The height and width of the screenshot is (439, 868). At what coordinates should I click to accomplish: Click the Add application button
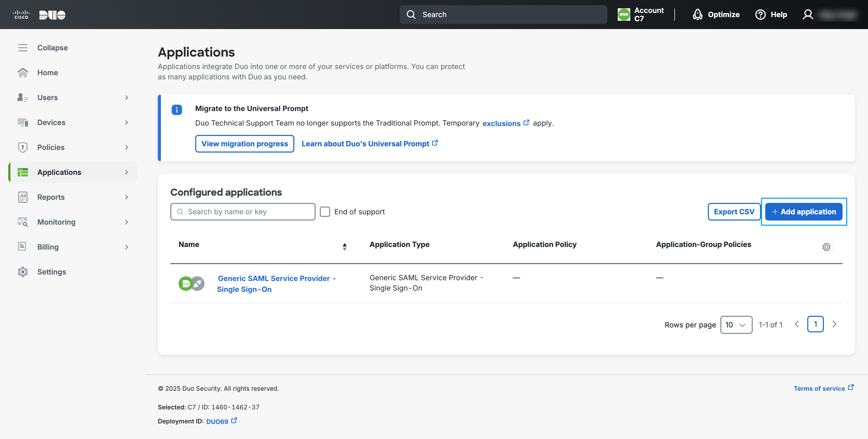[x=803, y=211]
